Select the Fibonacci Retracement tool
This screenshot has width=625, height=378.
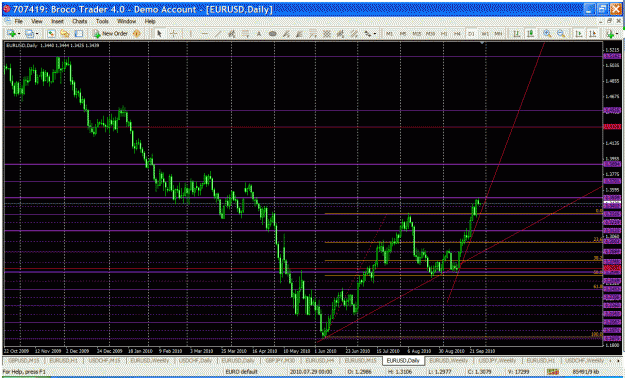pyautogui.click(x=246, y=34)
